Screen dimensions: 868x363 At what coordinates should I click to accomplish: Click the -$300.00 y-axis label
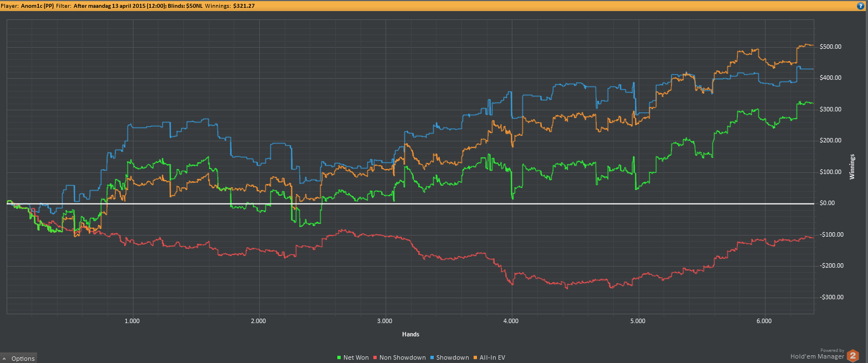(x=830, y=298)
